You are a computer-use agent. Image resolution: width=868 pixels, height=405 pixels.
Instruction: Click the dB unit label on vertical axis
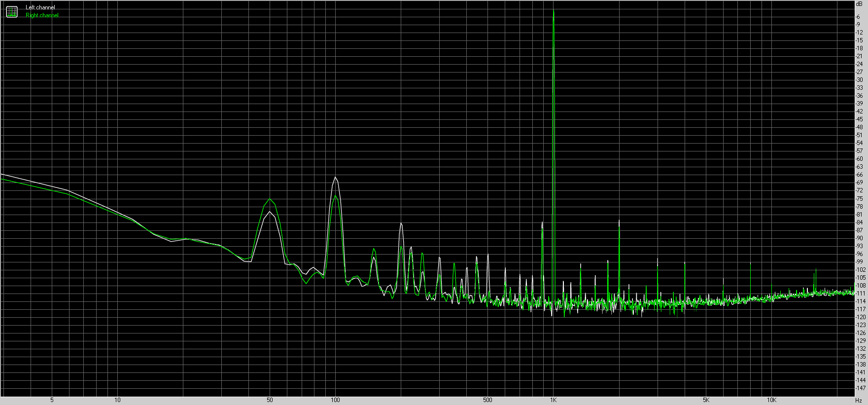point(859,3)
